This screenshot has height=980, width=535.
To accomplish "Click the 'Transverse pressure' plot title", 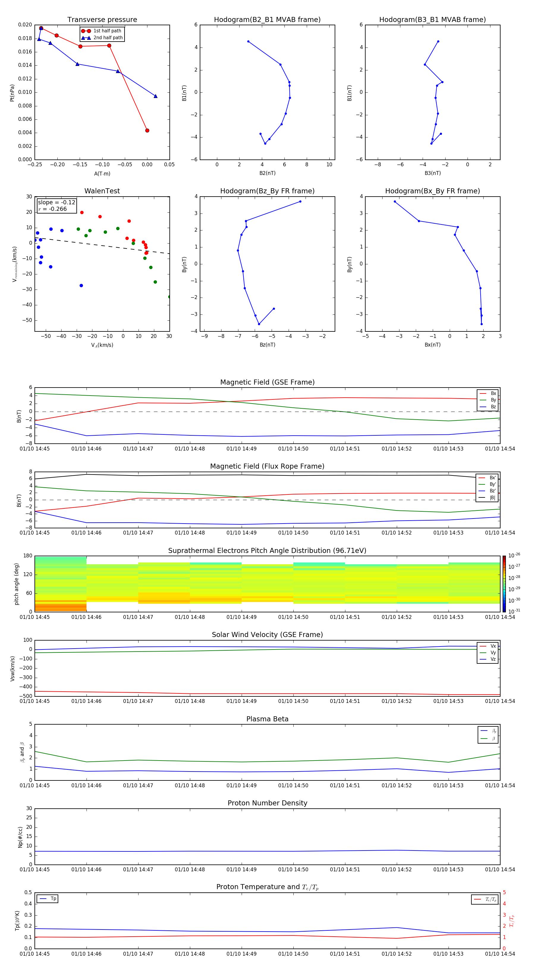I will (102, 20).
